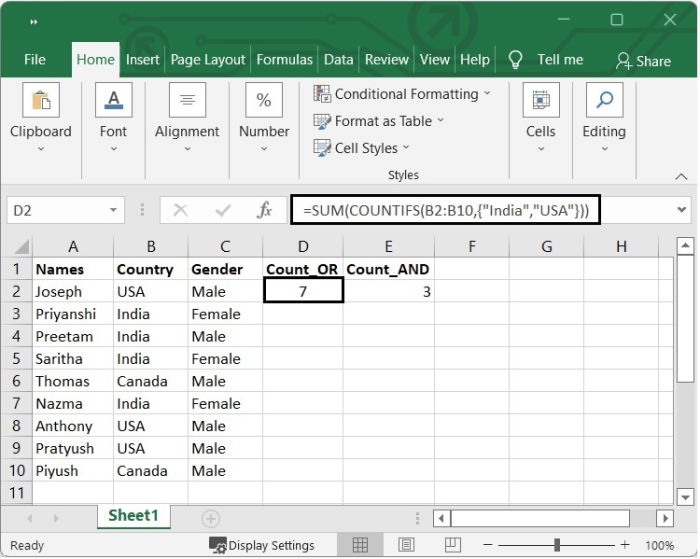Click the Insert Function fx icon

point(265,211)
